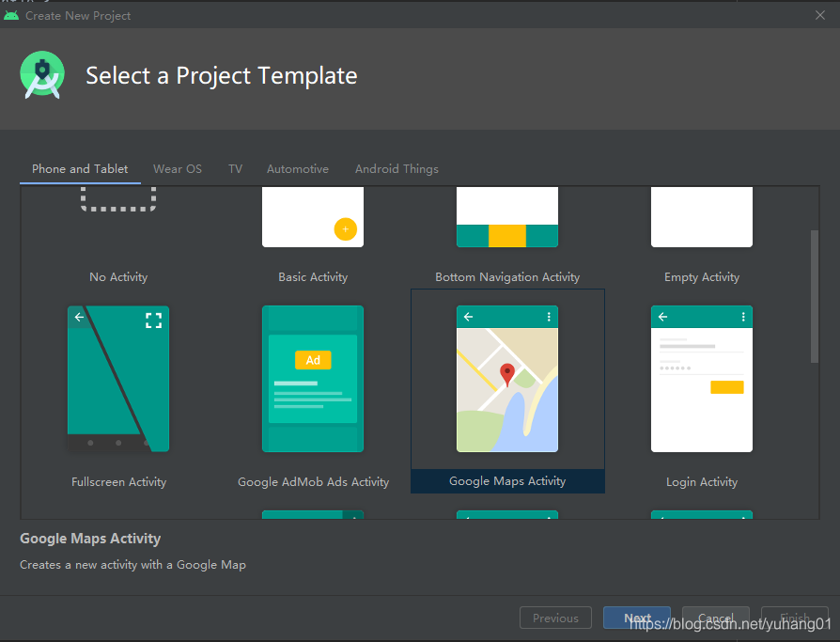Choose the Basic Activity template preview
840x642 pixels.
pos(313,217)
